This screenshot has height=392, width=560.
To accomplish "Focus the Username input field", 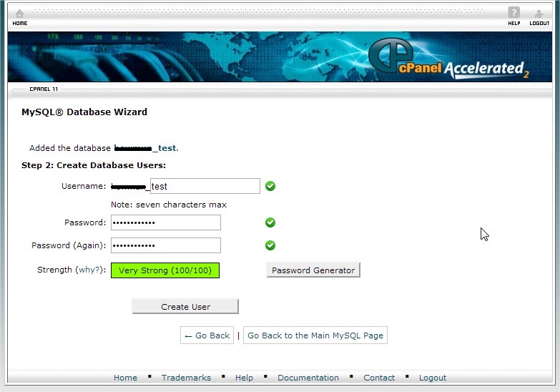I will click(205, 186).
